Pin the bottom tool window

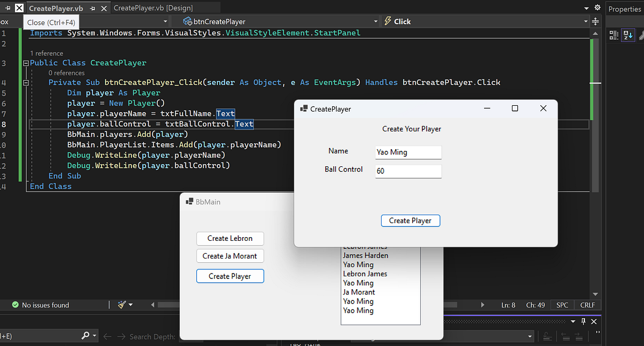coord(582,322)
